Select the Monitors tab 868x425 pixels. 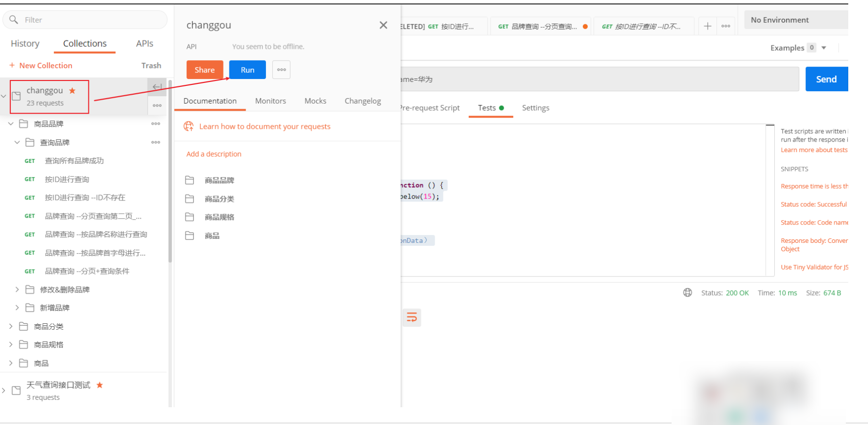click(x=270, y=101)
